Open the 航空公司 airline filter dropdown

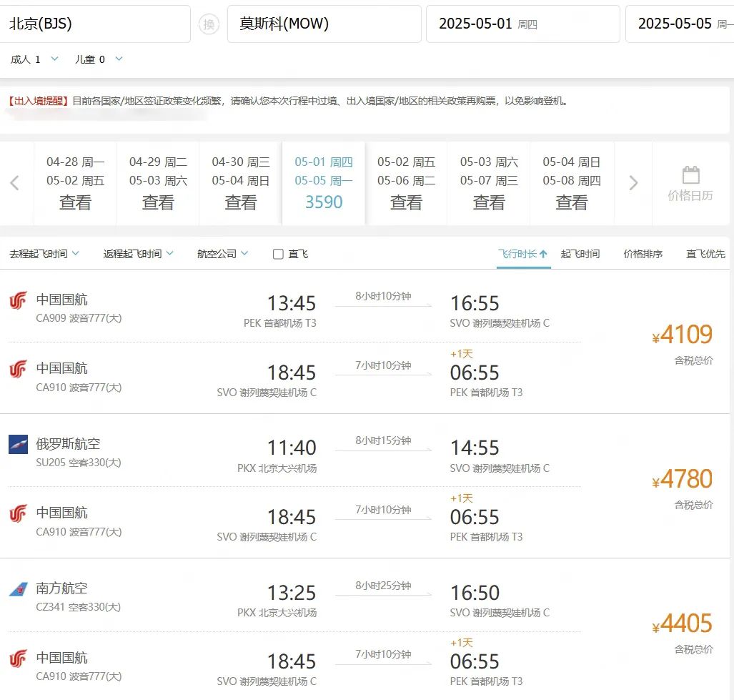[222, 254]
